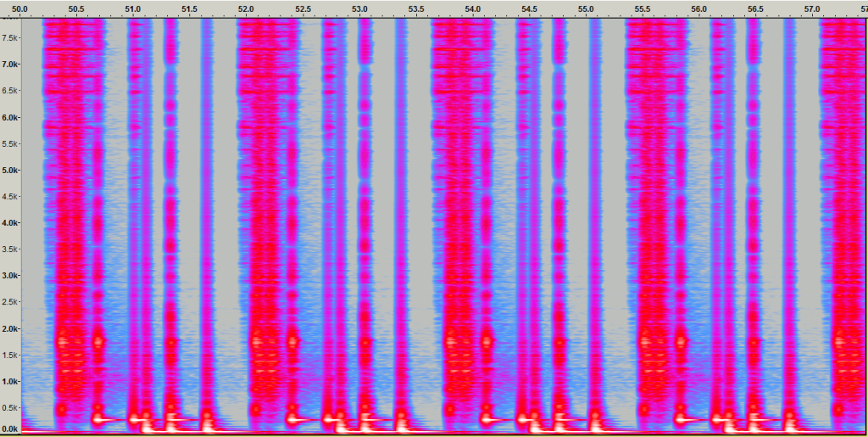Select the 3.0k label on the frequency axis
The width and height of the screenshot is (868, 437).
[x=9, y=276]
